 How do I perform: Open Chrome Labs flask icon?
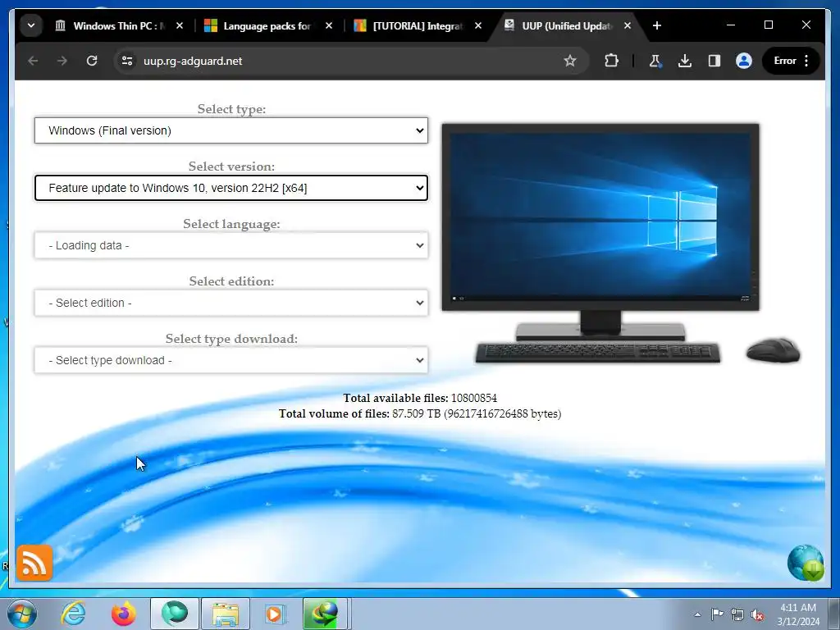(x=655, y=61)
